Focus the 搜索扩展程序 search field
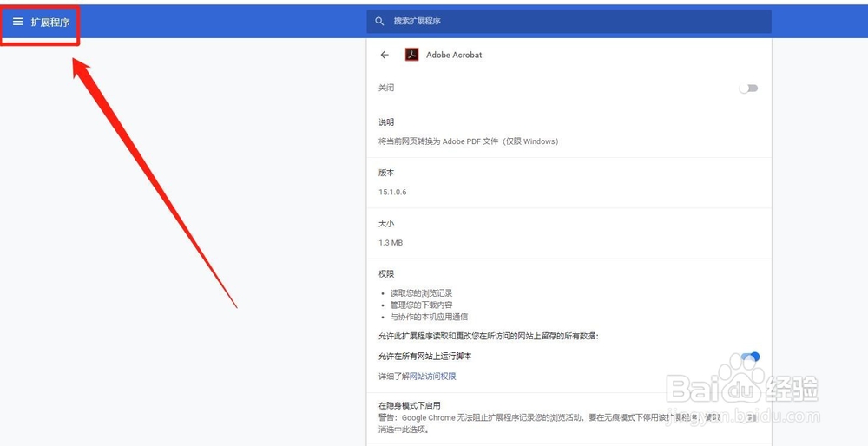 coord(569,21)
